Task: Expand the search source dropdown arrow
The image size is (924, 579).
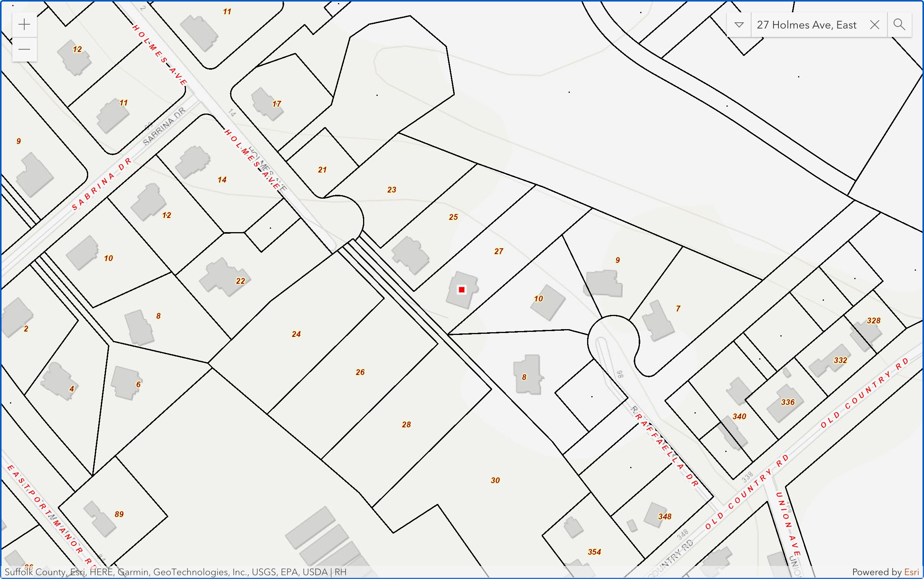Action: 739,25
